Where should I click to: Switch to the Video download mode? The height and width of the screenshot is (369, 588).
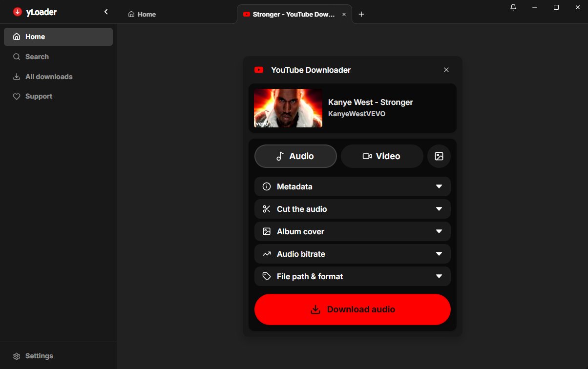(382, 156)
